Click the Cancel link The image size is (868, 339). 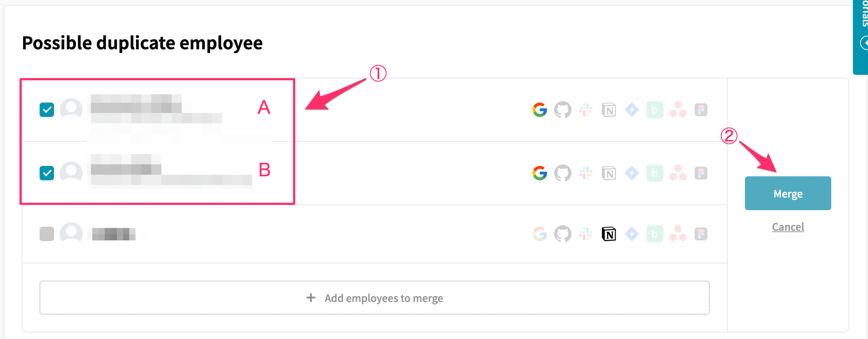[788, 227]
